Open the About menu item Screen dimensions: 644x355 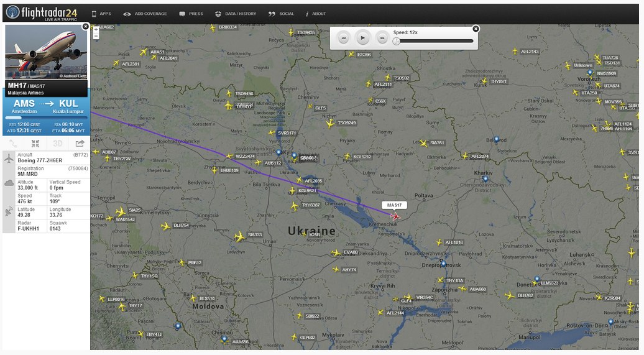(x=316, y=14)
